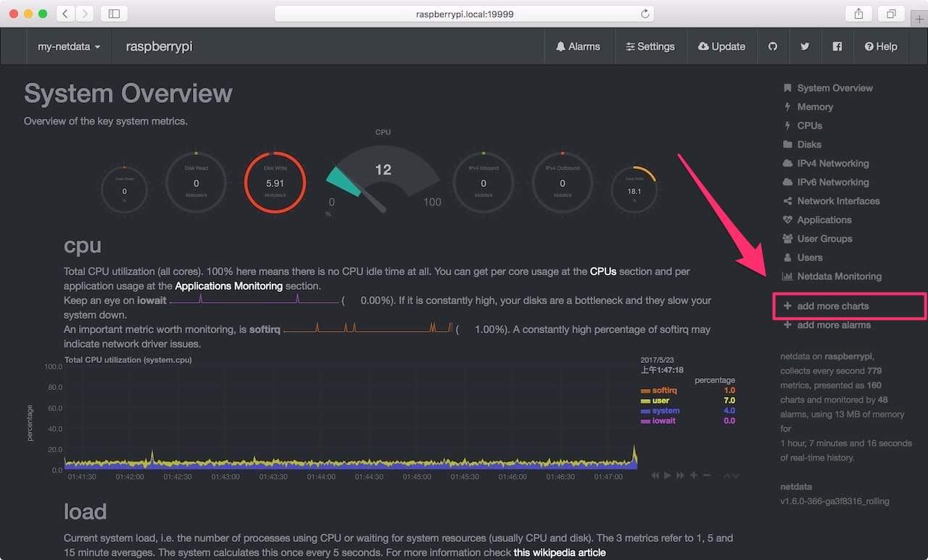Reload the page via address bar icon
The width and height of the screenshot is (928, 560).
[x=645, y=14]
